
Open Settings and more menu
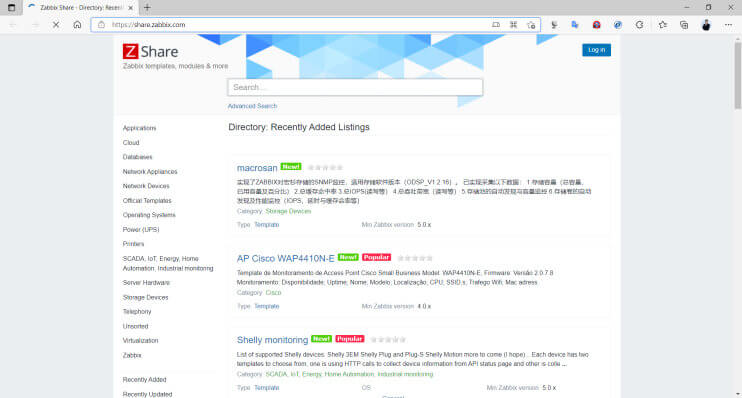[x=728, y=25]
